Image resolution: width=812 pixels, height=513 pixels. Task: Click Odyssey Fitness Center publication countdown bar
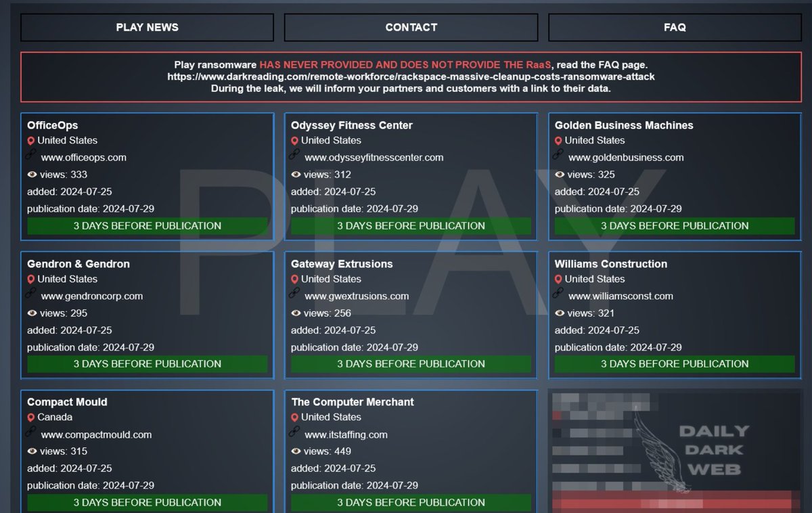pyautogui.click(x=411, y=226)
